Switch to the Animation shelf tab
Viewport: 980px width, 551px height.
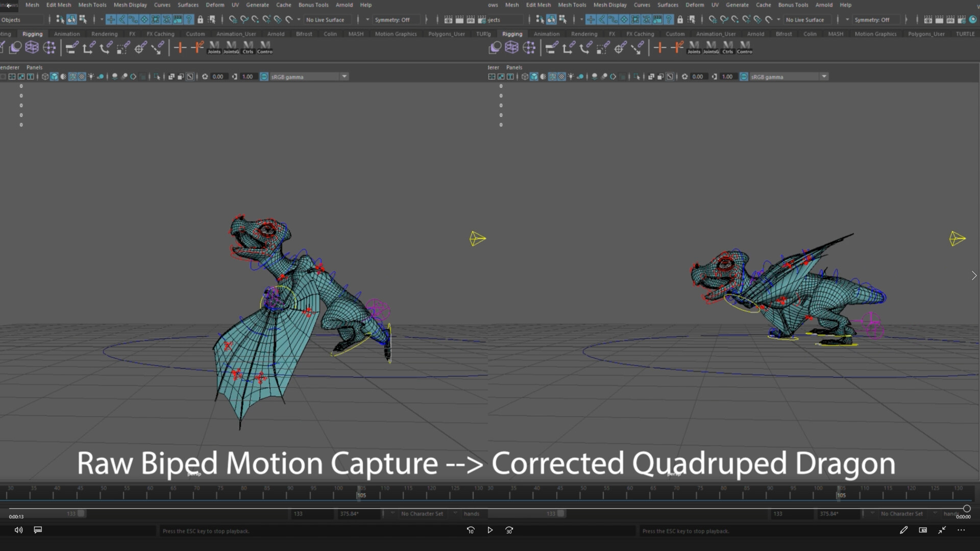[x=67, y=34]
